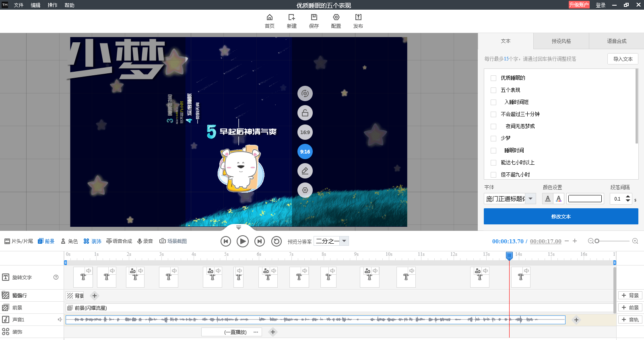This screenshot has height=340, width=644.
Task: Click help icon beside 旋转文字
Action: pyautogui.click(x=56, y=277)
